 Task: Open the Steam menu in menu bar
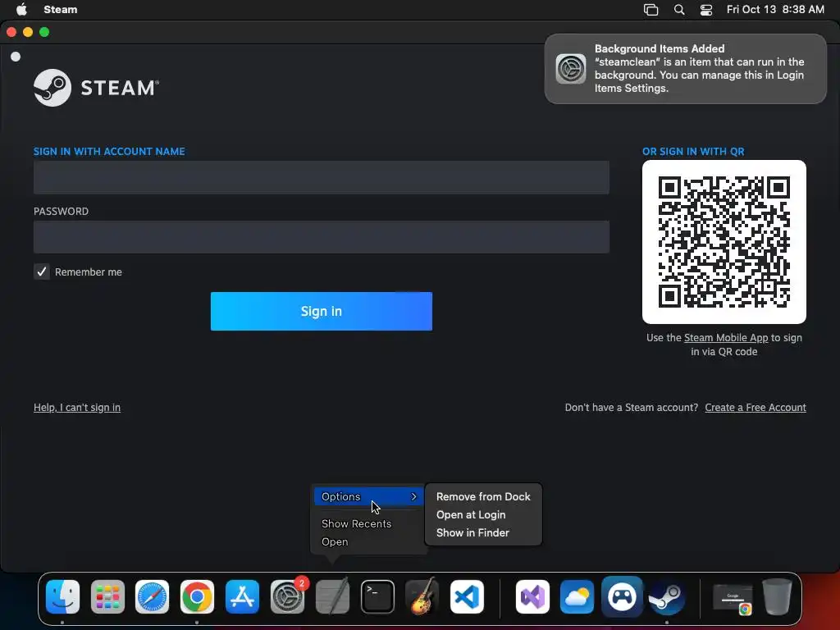(x=61, y=9)
